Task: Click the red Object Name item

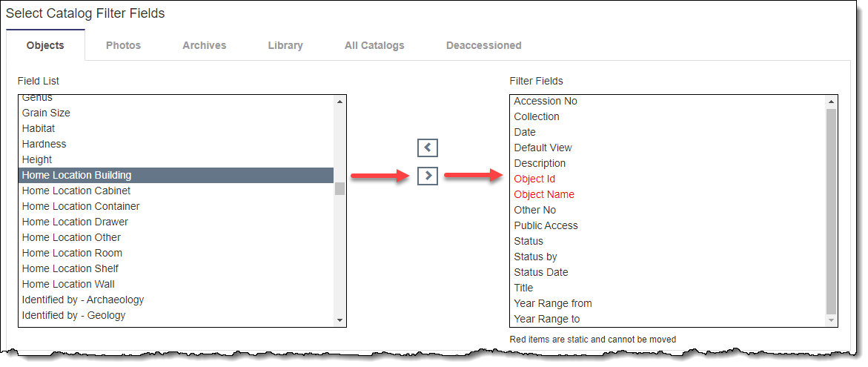Action: tap(544, 194)
